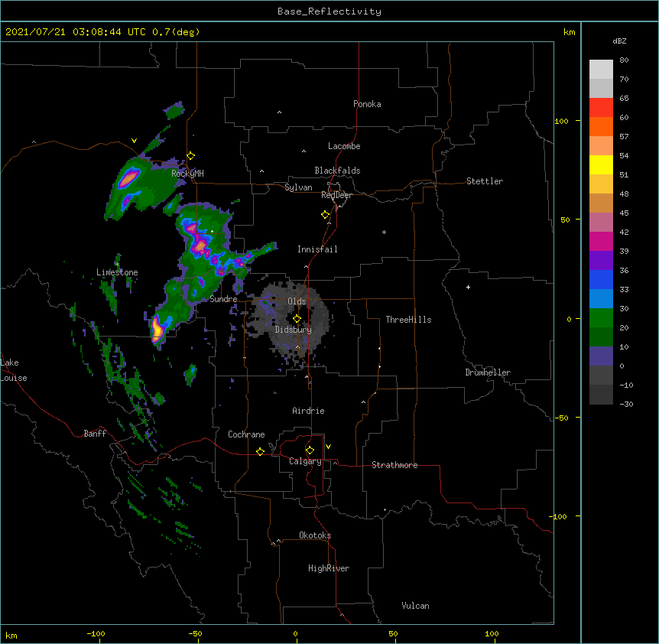Click the yellow V marker northwest of RockyMH
Image resolution: width=659 pixels, height=644 pixels.
tap(134, 141)
